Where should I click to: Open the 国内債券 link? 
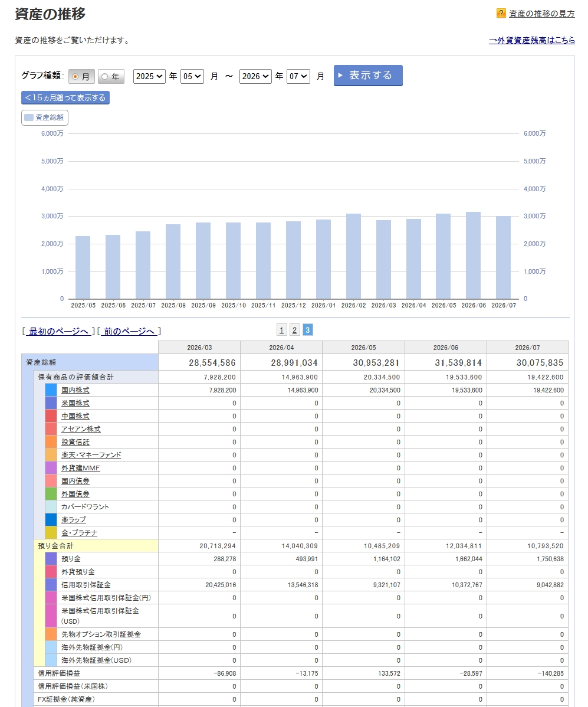(x=75, y=481)
